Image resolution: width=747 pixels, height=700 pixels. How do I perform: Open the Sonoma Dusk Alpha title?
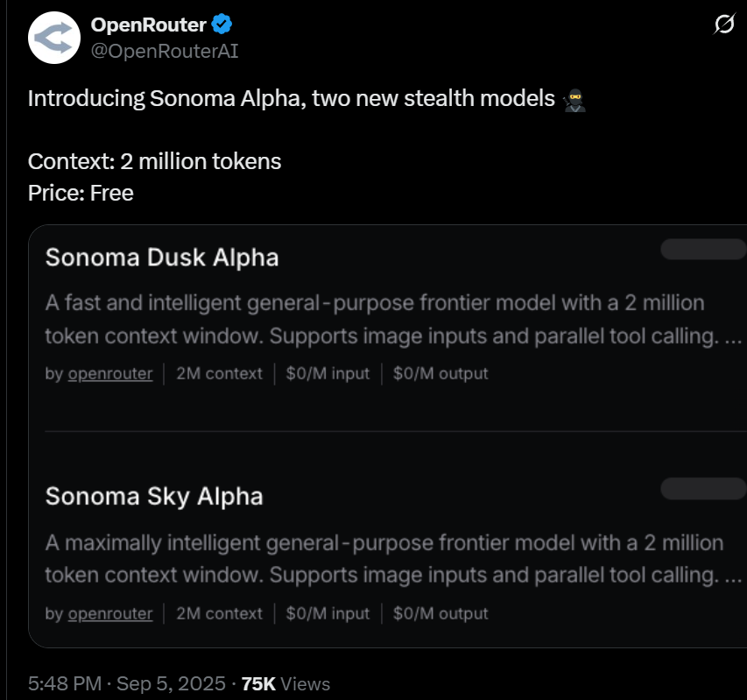pos(162,258)
